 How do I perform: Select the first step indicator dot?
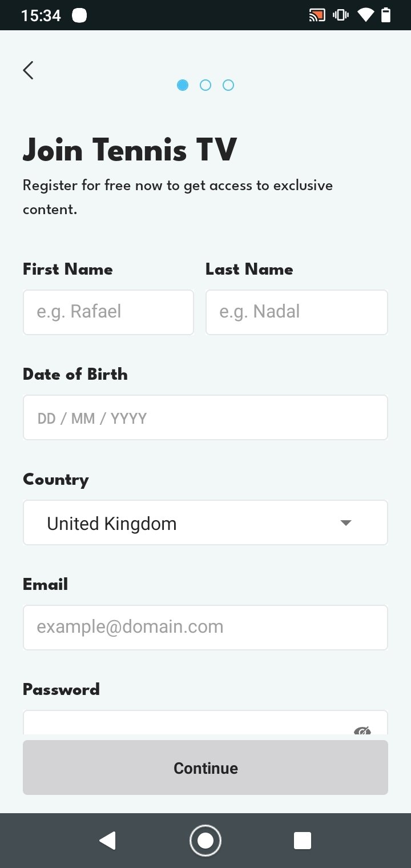pyautogui.click(x=183, y=85)
